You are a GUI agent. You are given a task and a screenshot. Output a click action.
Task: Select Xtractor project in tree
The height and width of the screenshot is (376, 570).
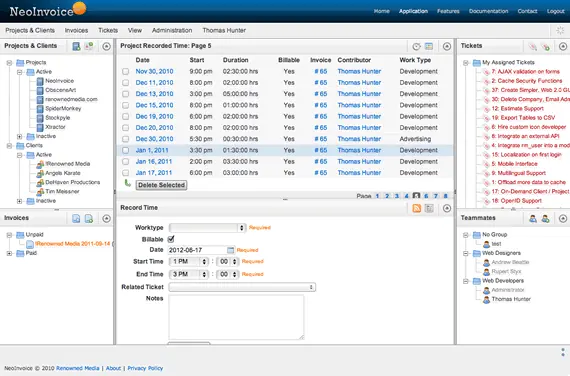55,127
